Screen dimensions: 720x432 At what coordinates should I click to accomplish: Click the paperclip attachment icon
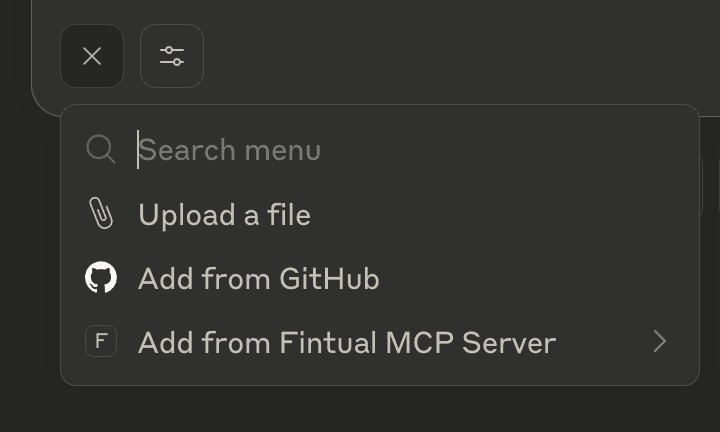[101, 213]
